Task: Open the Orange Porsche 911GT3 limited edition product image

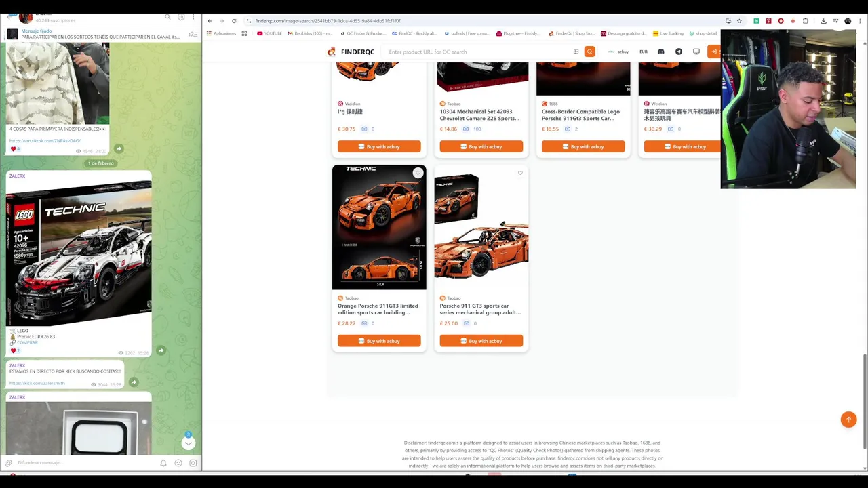Action: pyautogui.click(x=379, y=227)
